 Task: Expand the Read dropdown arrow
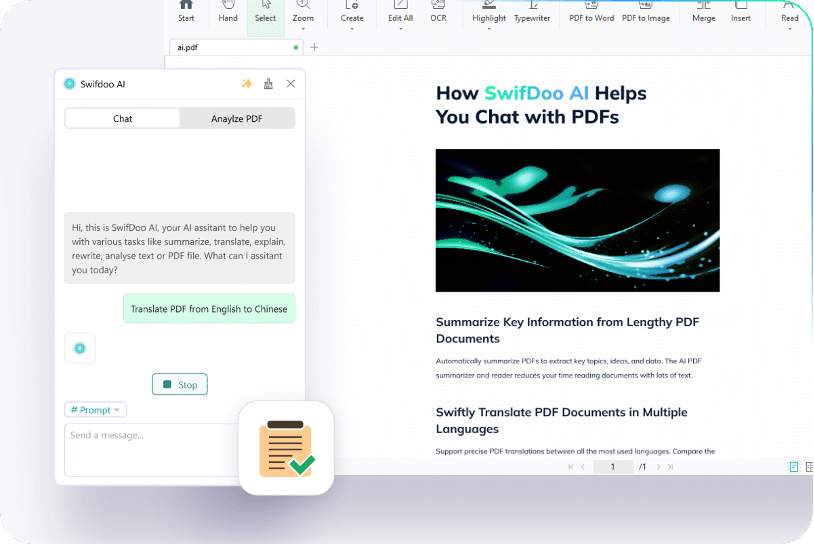pos(790,29)
